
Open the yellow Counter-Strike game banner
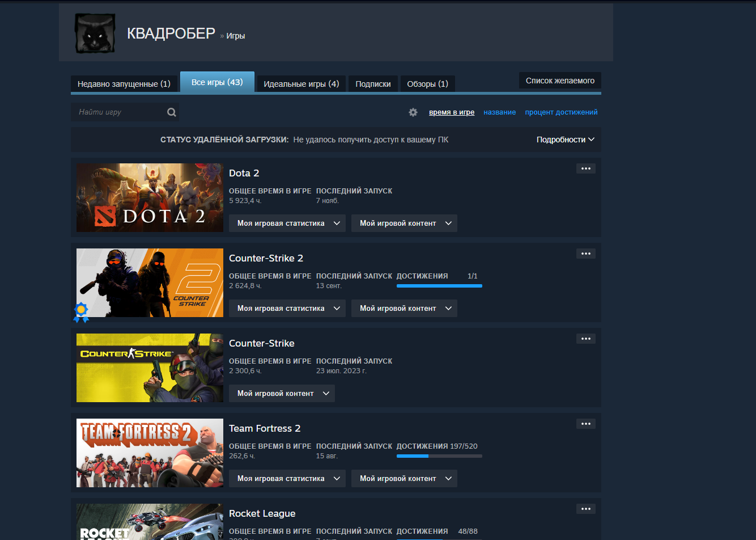(150, 368)
